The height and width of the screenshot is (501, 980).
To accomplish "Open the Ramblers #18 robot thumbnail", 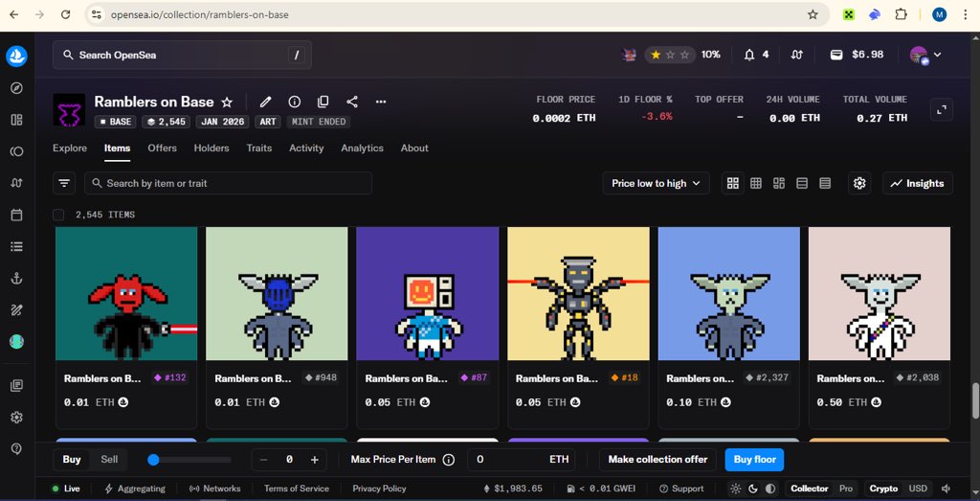I will click(578, 293).
